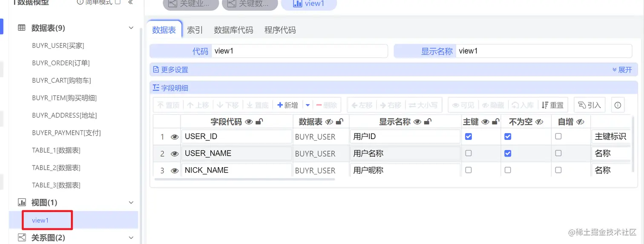Click the 关系图 diagram icon in sidebar

click(21, 237)
